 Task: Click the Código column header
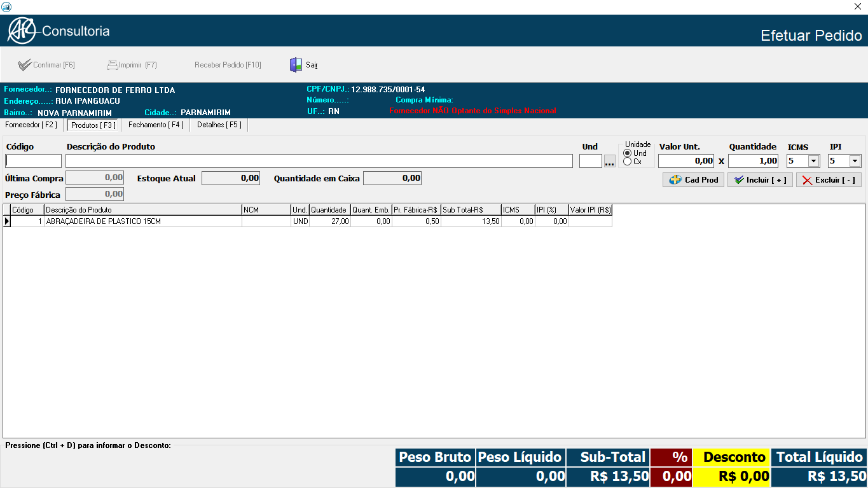tap(27, 210)
